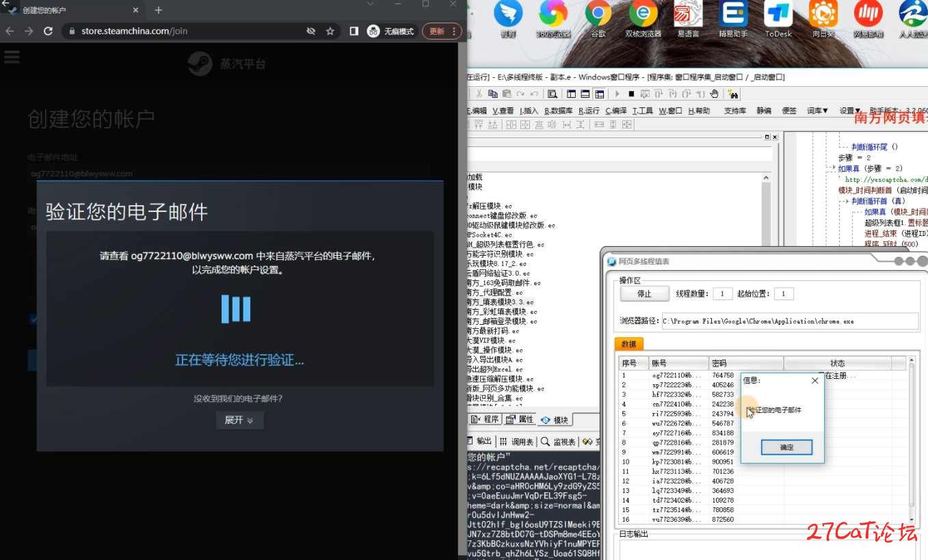Viewport: 928px width, 560px height.
Task: Click 线程数量 input field
Action: (x=722, y=293)
